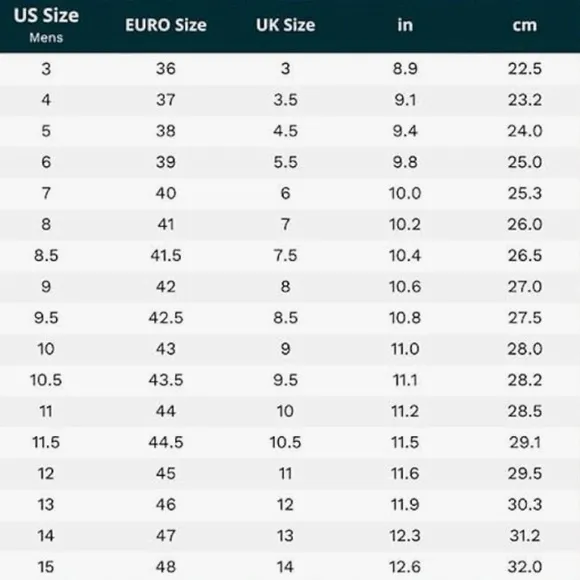
Task: Click the cm column header
Action: tap(525, 25)
